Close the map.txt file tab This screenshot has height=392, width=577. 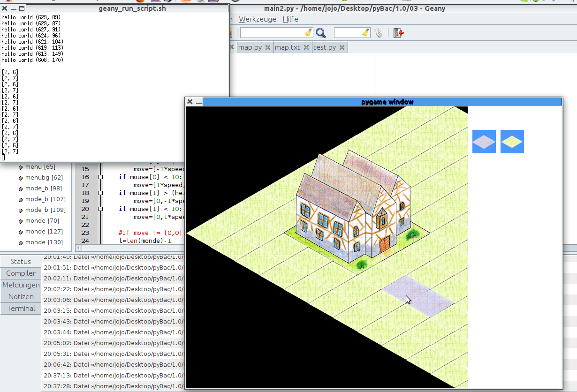pos(306,47)
